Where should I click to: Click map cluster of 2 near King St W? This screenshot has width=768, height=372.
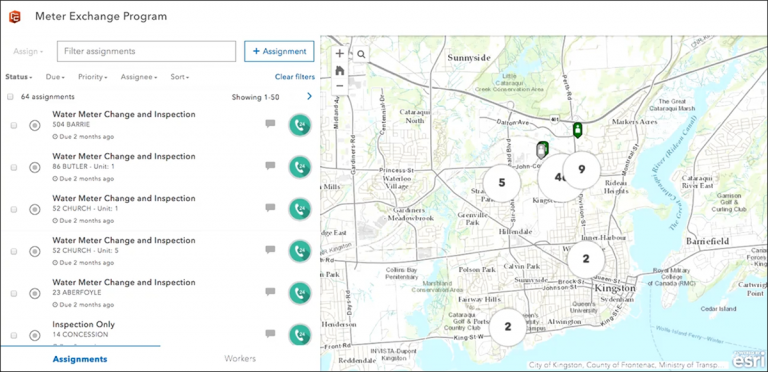point(508,327)
